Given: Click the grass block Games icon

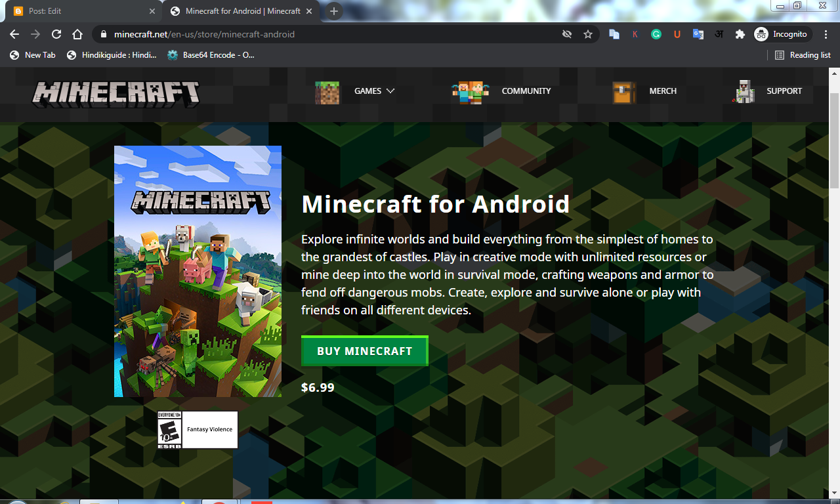Looking at the screenshot, I should coord(327,92).
